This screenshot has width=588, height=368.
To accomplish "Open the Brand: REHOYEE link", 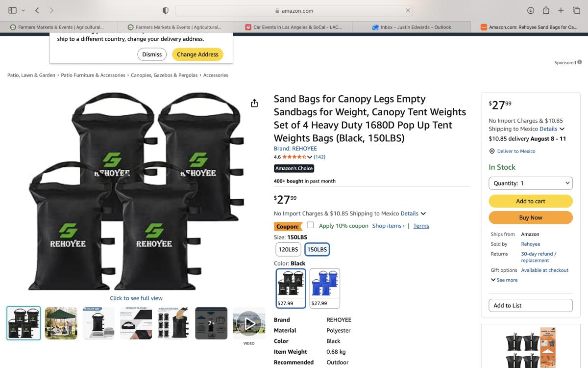I will (x=295, y=148).
